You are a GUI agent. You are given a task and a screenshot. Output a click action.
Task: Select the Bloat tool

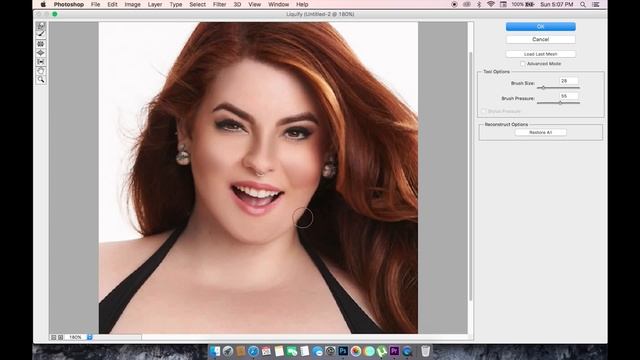[40, 53]
